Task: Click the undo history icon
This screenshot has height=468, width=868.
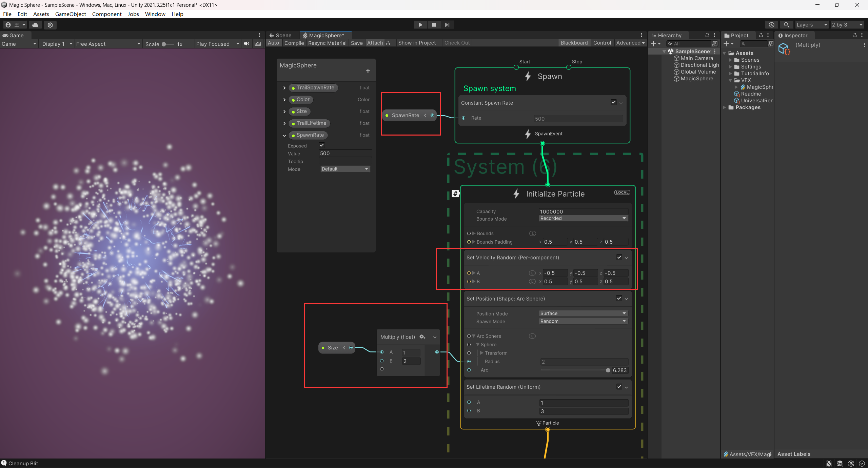Action: click(771, 25)
